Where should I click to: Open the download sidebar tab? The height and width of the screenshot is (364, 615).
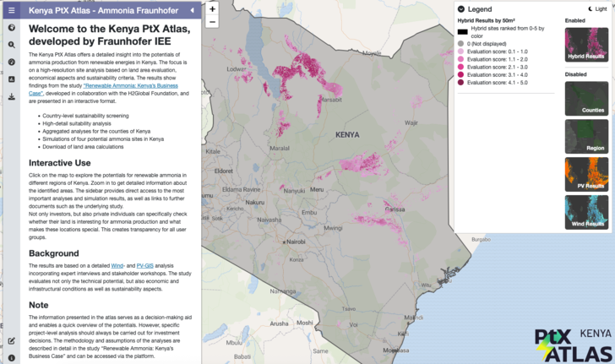tap(12, 96)
